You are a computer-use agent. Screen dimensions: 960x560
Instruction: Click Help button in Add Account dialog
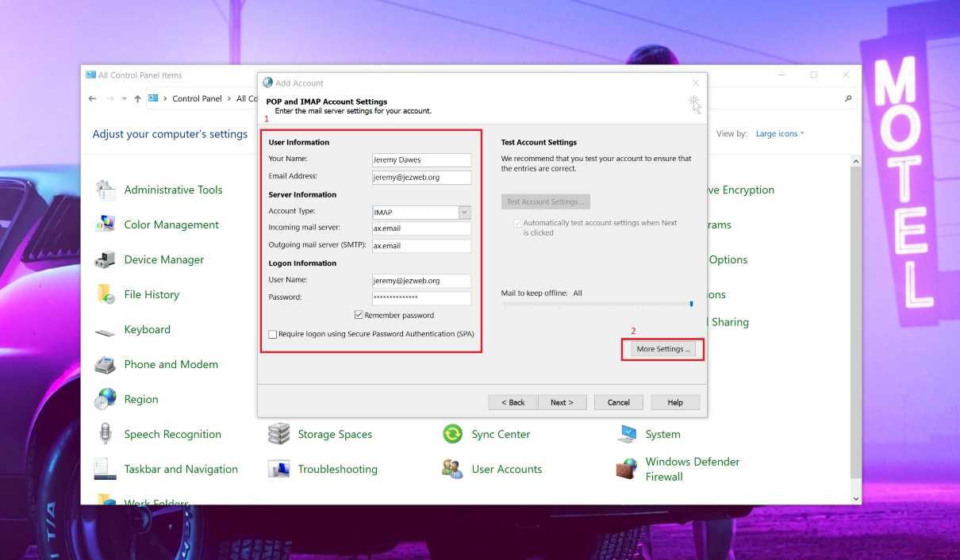tap(675, 402)
